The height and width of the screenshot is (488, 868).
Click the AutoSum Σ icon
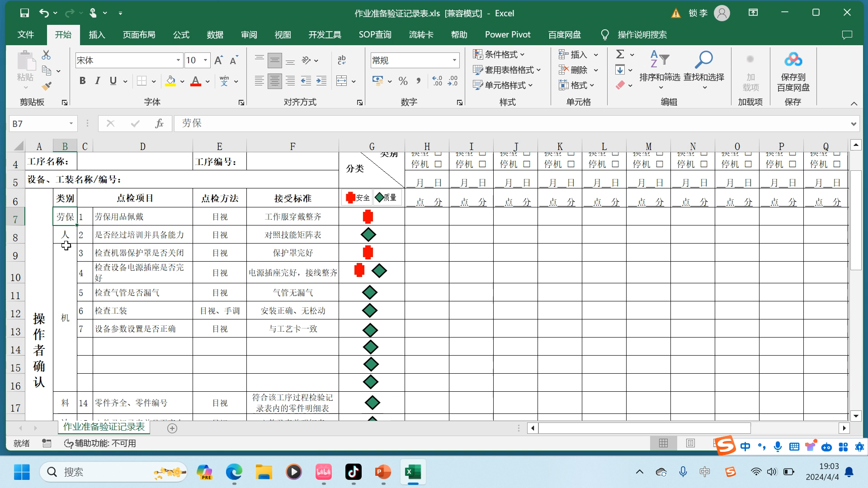click(x=620, y=54)
